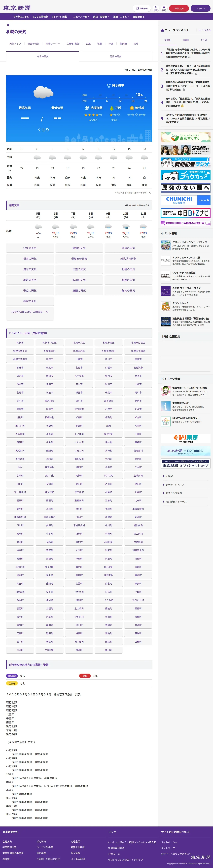
Task: Expand the 東京・首都圏 dropdown menu
Action: [101, 17]
